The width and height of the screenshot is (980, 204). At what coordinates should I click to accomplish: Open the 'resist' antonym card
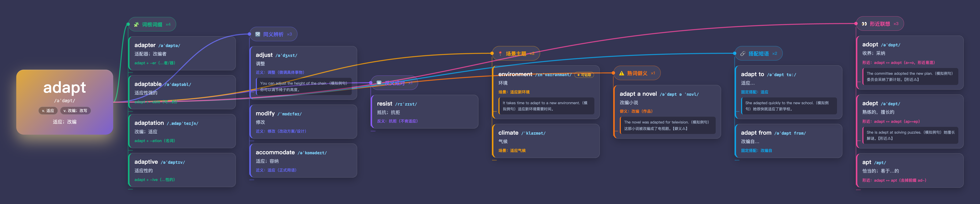425,112
